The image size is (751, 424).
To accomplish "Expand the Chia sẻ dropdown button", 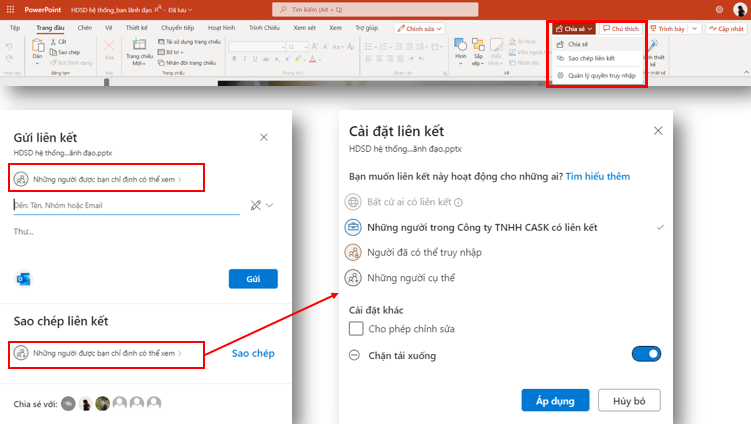I will click(x=574, y=29).
